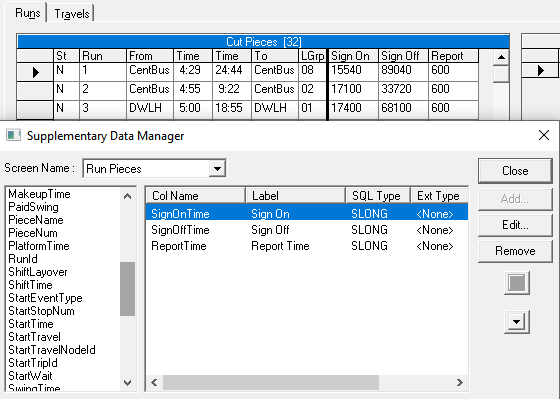Viewport: 560px width, 399px height.
Task: Select the SignOnTime row
Action: tap(307, 214)
